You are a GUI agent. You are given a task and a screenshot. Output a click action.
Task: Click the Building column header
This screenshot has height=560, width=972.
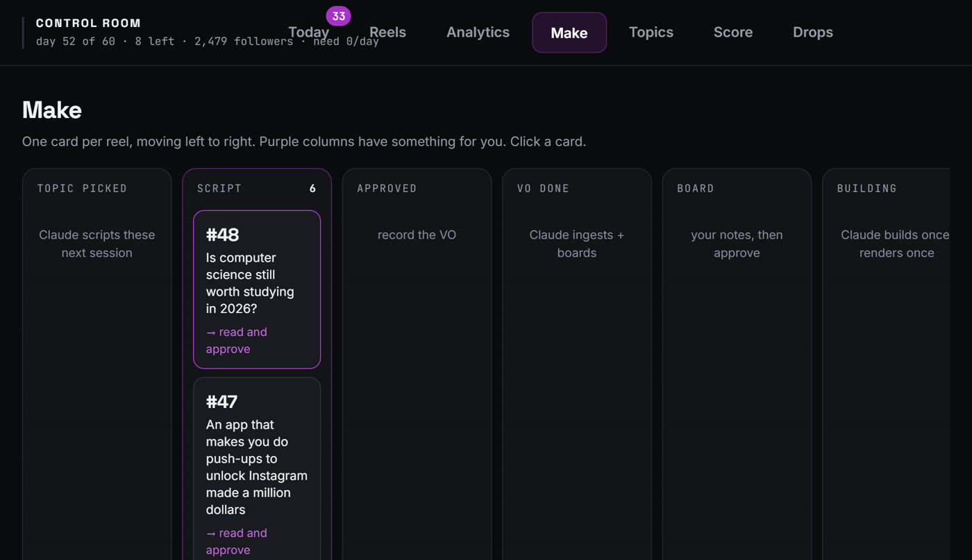[867, 188]
